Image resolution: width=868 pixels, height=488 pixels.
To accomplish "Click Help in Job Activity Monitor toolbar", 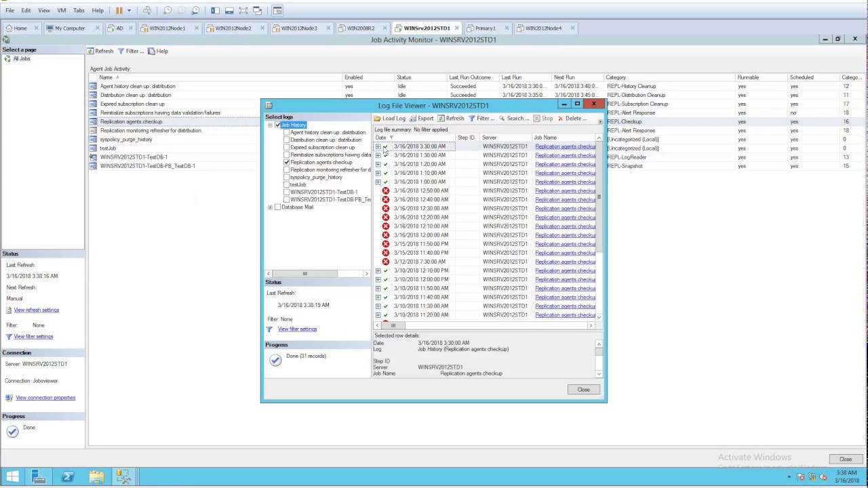I will click(158, 51).
